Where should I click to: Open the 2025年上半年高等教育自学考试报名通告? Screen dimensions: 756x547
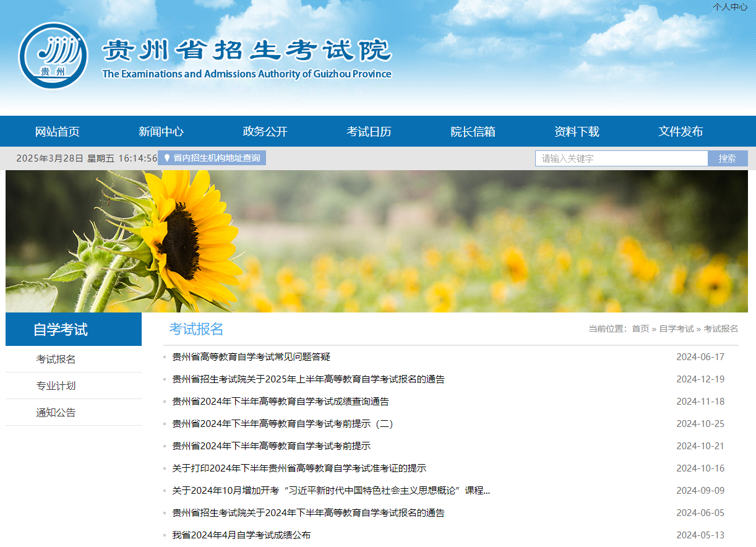(x=308, y=379)
